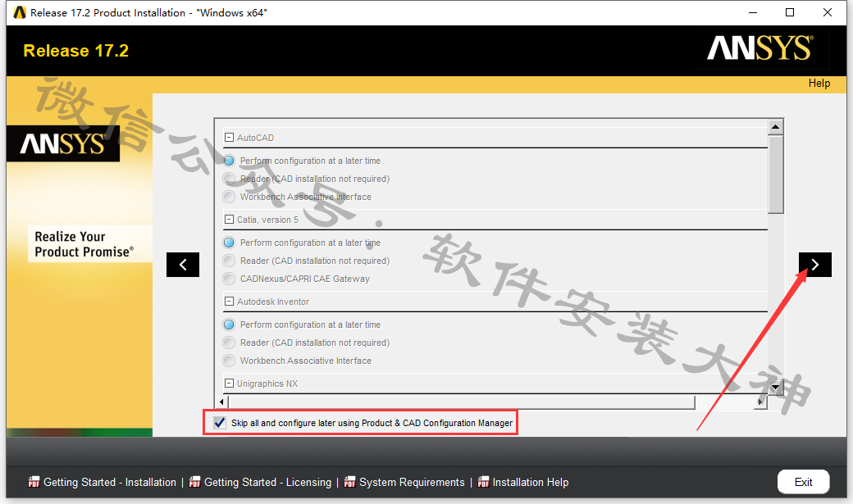Select Inventor Reader (CAD installation not required)
This screenshot has height=504, width=853.
coord(229,343)
